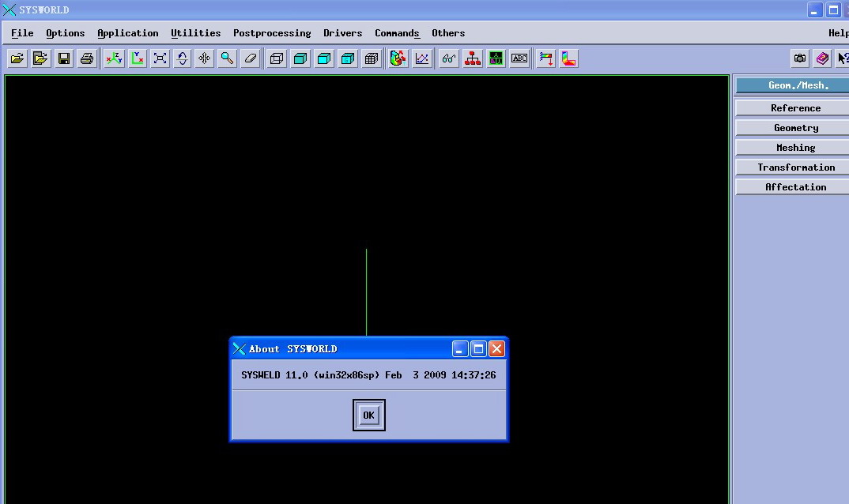Open the Commands menu
Viewport: 849px width, 504px height.
[x=397, y=33]
